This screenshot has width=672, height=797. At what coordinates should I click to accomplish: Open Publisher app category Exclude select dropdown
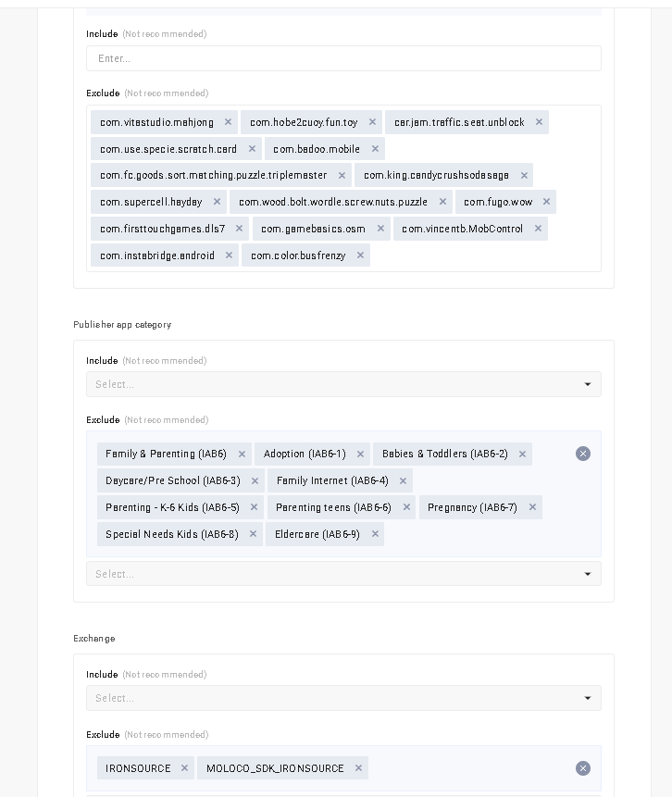click(343, 574)
